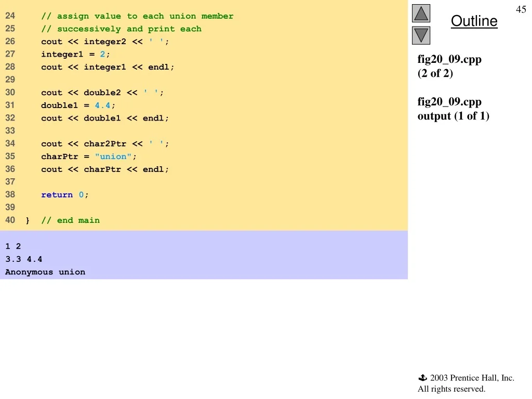Click the line 'integer1 = 2;'

click(76, 54)
